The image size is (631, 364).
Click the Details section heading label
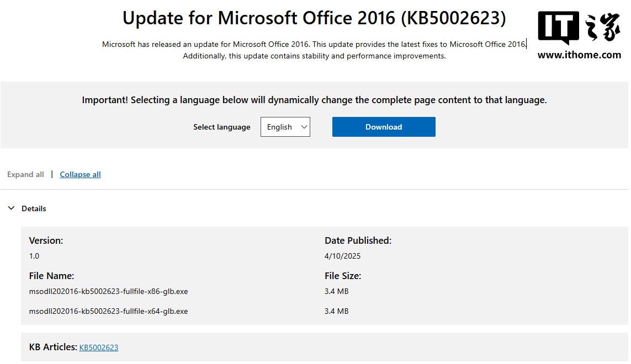tap(34, 208)
